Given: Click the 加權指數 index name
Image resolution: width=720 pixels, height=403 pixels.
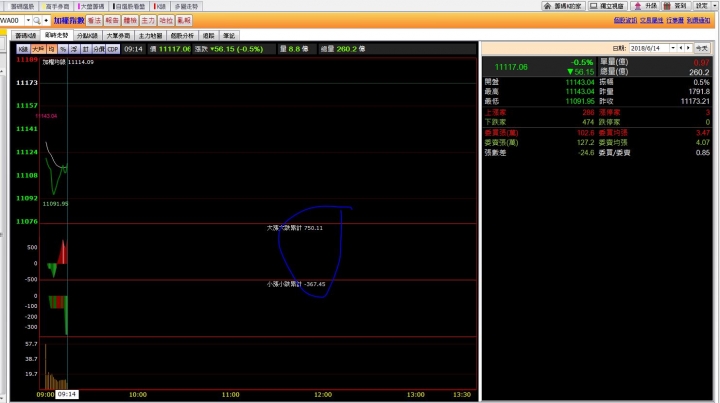Looking at the screenshot, I should [x=69, y=21].
